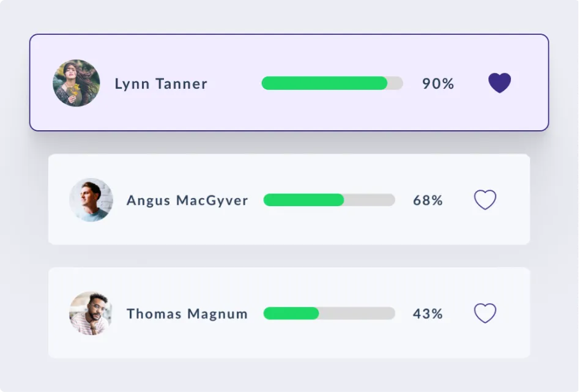580x392 pixels.
Task: Click the Angus MacGyver name label
Action: coord(187,201)
